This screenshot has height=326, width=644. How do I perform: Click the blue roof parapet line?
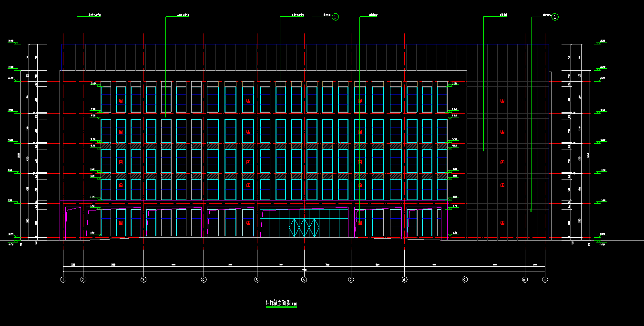[x=305, y=44]
